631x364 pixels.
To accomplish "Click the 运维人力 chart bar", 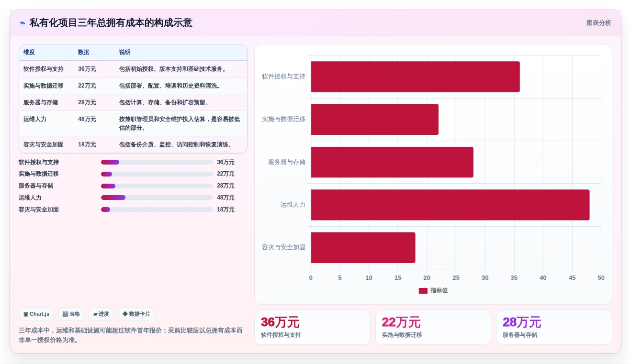I will 450,205.
